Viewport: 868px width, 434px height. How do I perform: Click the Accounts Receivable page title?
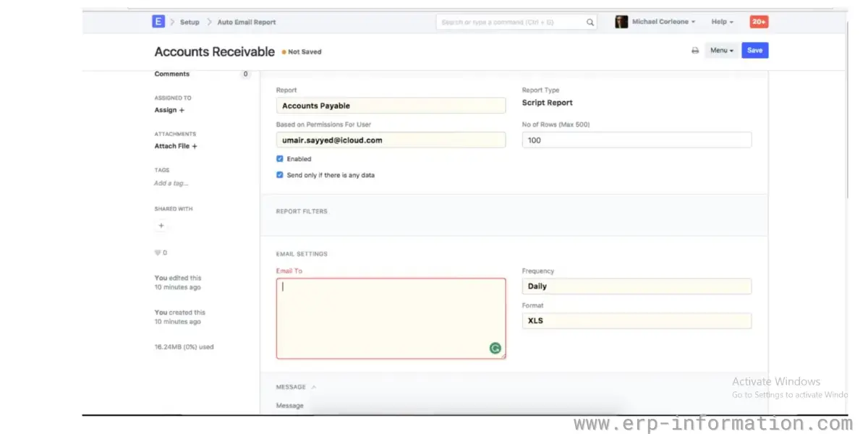[x=215, y=51]
